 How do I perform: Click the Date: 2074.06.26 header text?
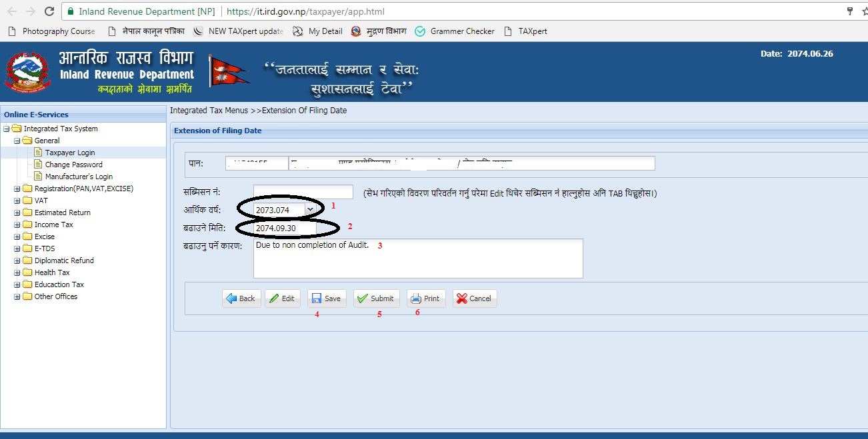point(797,54)
